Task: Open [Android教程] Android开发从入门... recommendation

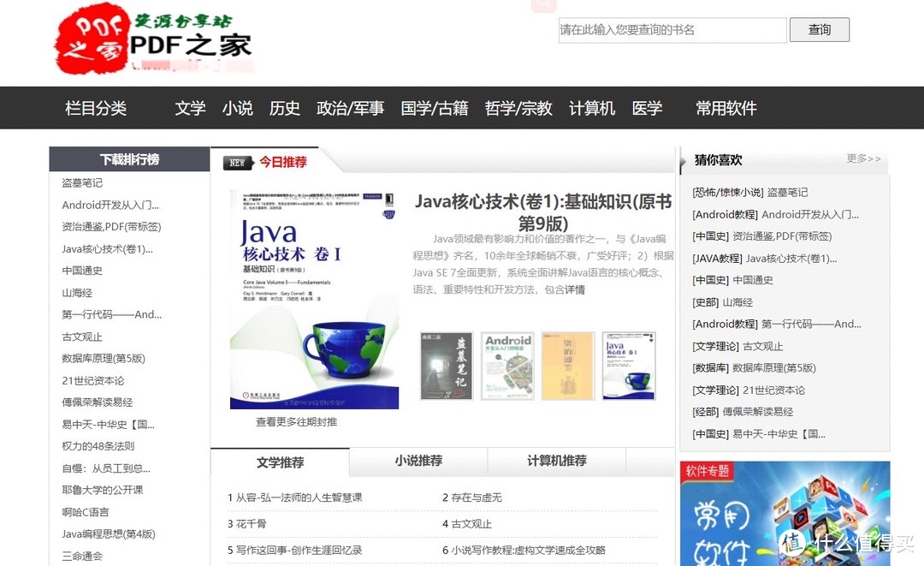Action: point(775,215)
